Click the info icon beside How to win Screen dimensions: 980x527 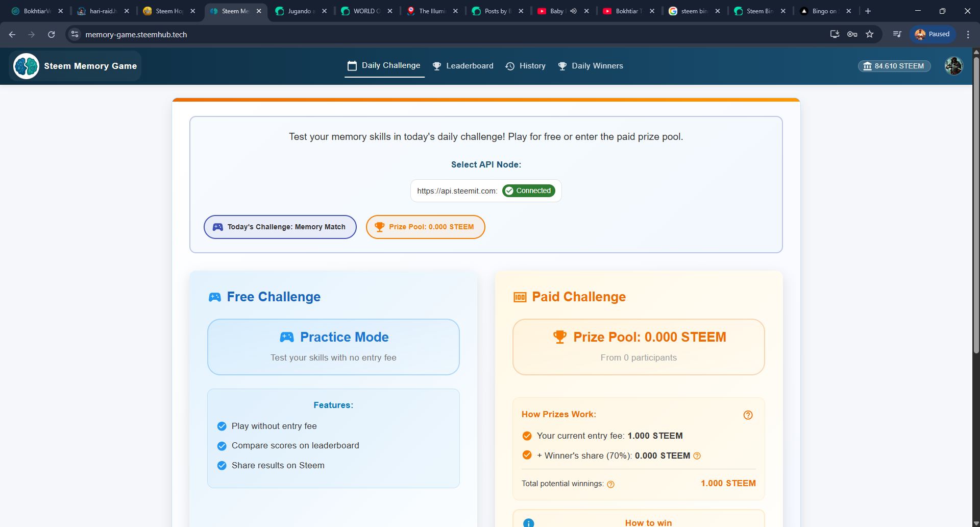(x=529, y=523)
